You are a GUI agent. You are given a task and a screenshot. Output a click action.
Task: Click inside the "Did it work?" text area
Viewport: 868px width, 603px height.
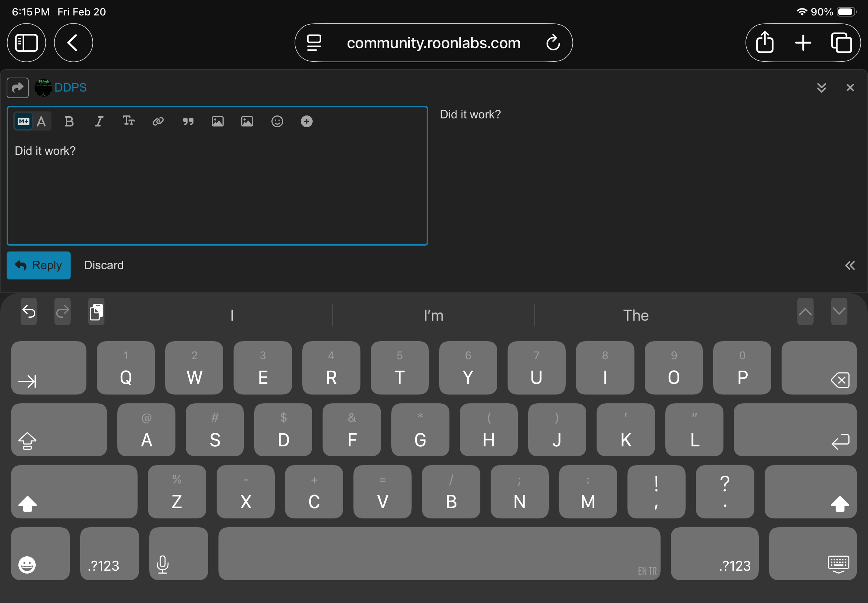[x=217, y=189]
